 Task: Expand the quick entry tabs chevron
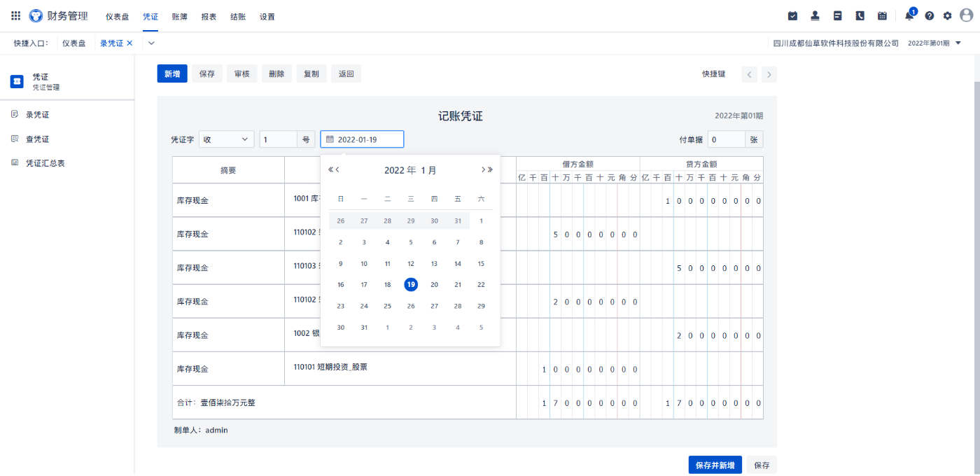click(151, 43)
